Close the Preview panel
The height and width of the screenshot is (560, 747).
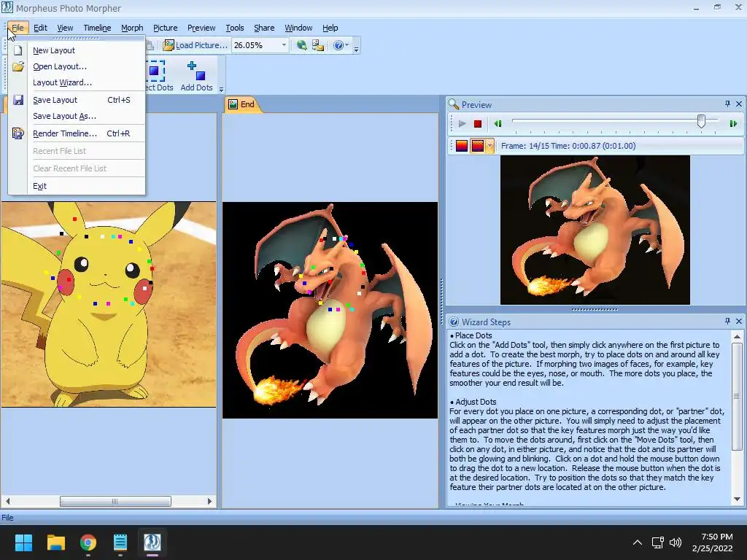pyautogui.click(x=739, y=104)
